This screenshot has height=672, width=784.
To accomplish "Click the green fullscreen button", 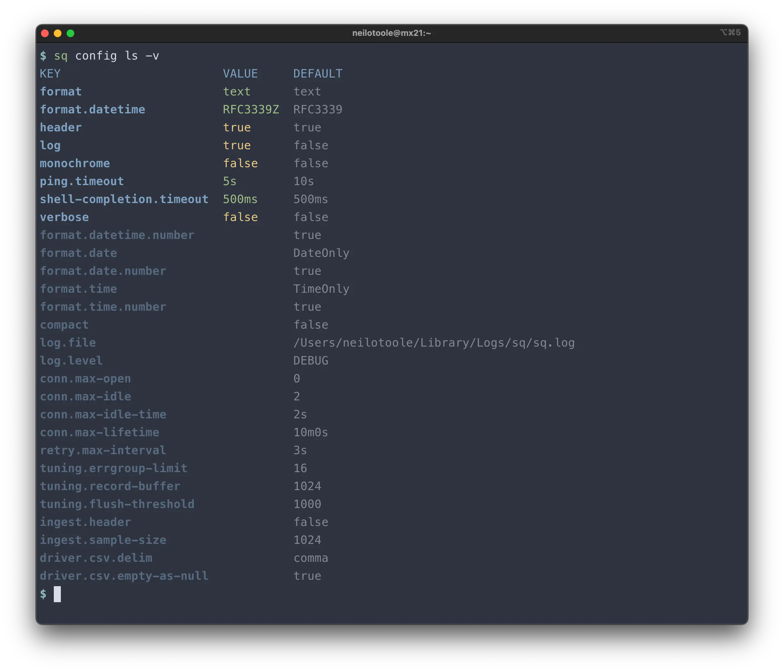I will point(70,33).
